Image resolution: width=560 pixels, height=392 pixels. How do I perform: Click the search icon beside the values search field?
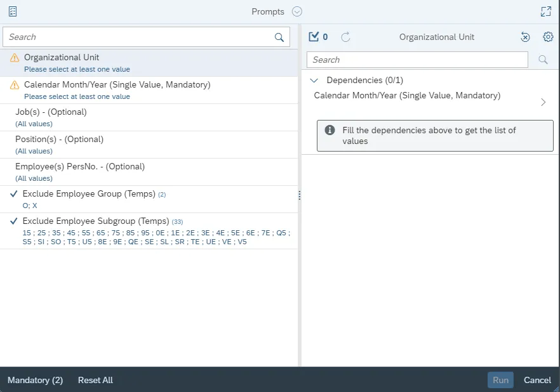point(543,60)
